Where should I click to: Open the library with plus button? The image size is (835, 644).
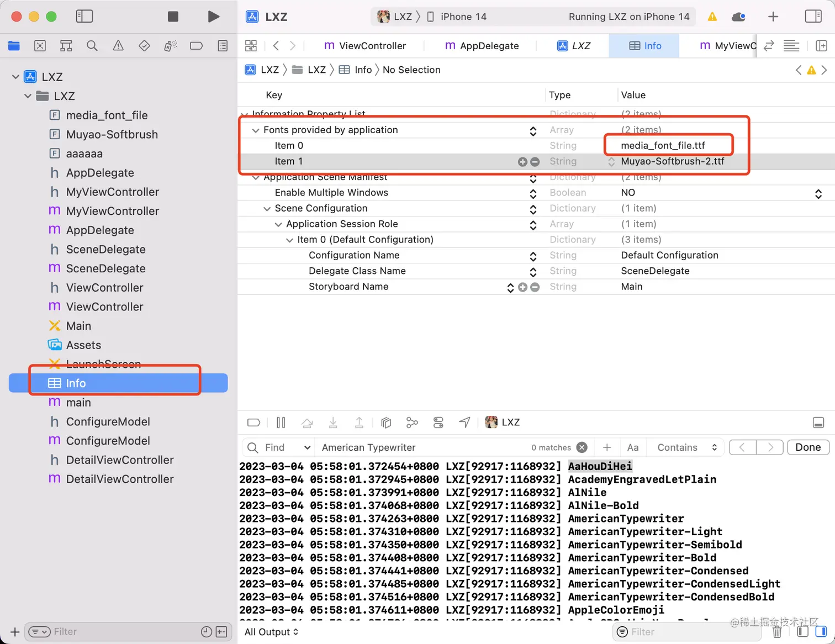click(773, 17)
